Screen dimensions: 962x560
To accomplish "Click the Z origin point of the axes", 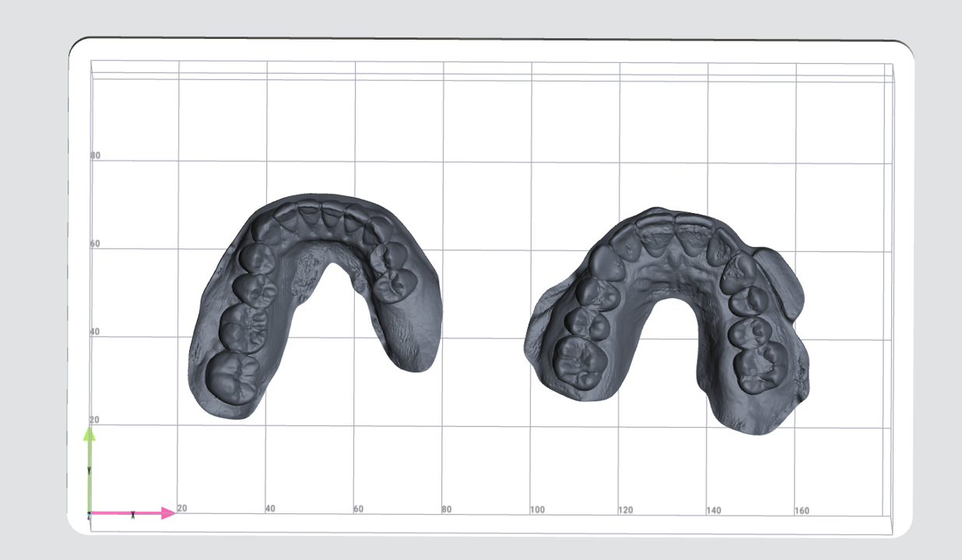I will 90,514.
